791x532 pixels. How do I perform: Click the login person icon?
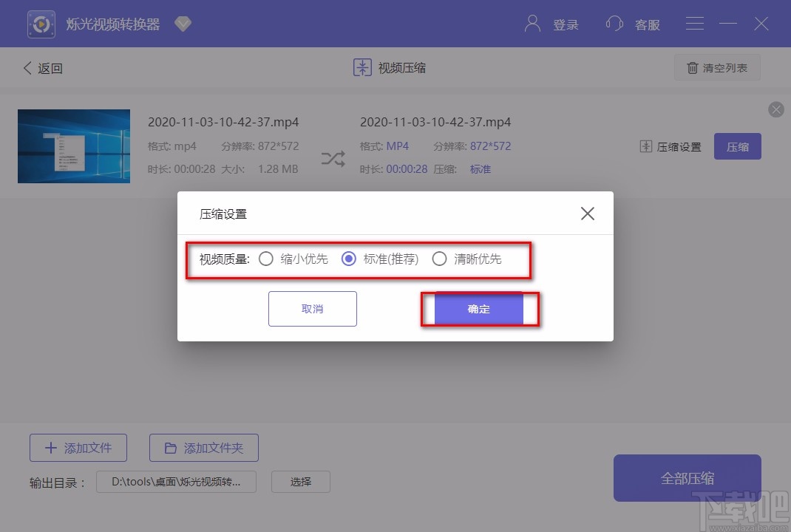coord(532,24)
